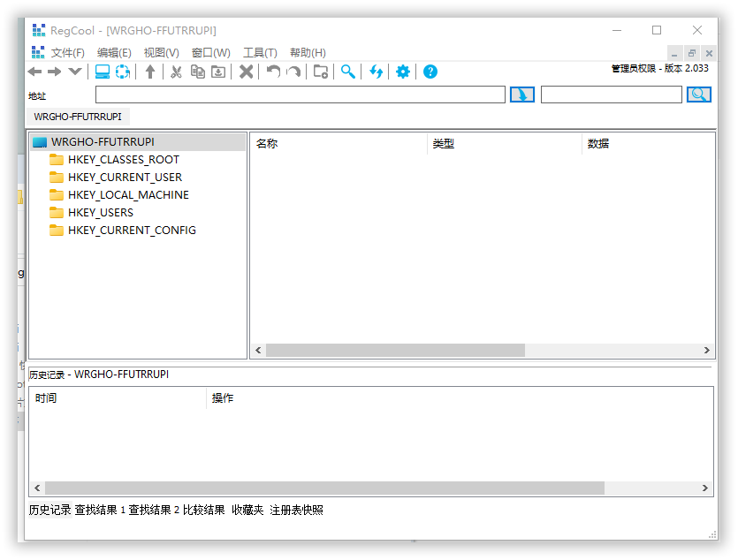
Task: Switch to the 注册表快照 tab
Action: pyautogui.click(x=296, y=511)
